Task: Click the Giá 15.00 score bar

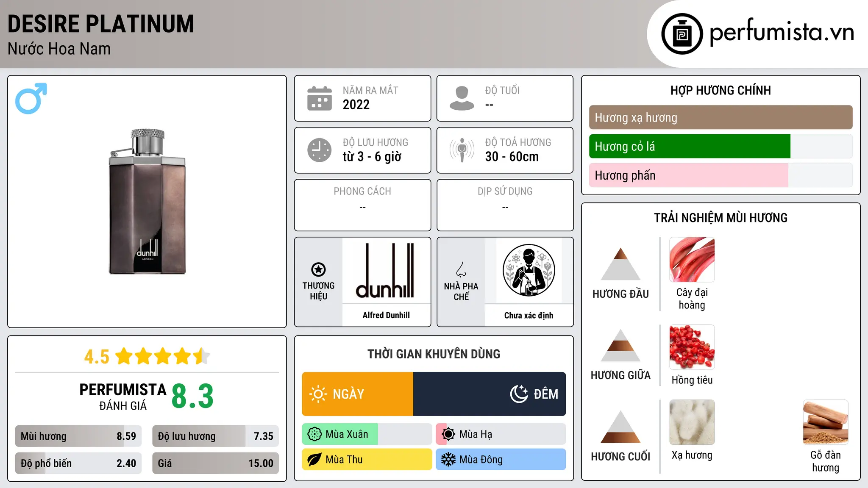Action: tap(215, 463)
